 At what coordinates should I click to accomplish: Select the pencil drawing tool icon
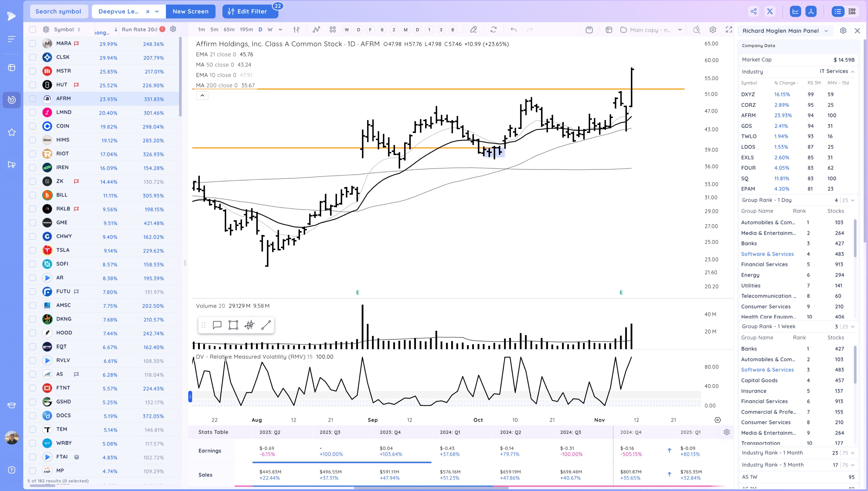(x=473, y=30)
